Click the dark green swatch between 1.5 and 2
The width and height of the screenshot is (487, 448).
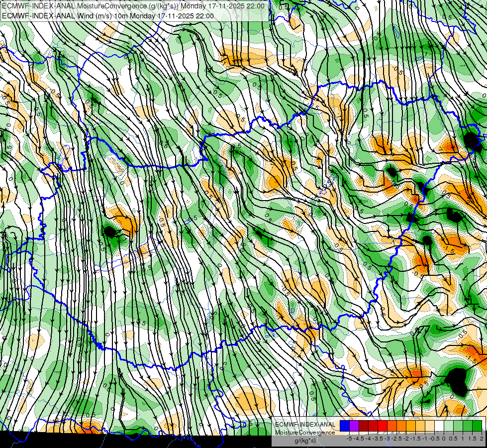tap(477, 426)
